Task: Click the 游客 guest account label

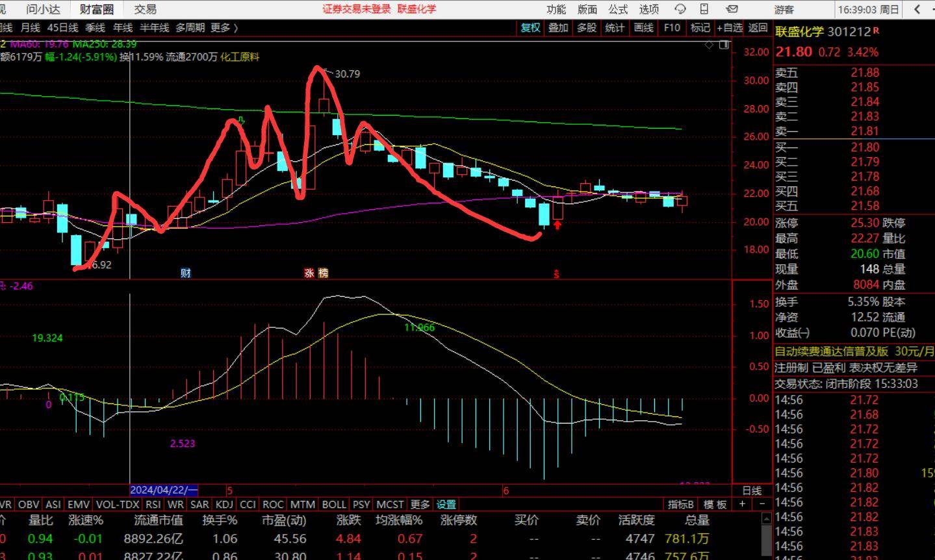Action: coord(784,9)
